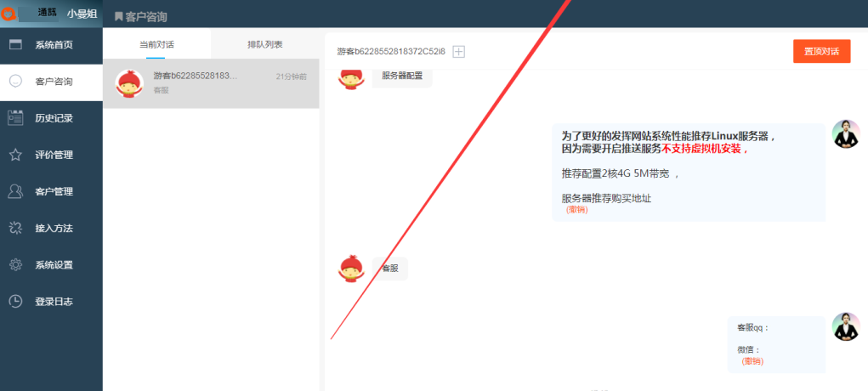Recall the server configuration message via 撤销
The width and height of the screenshot is (868, 391).
click(x=576, y=210)
